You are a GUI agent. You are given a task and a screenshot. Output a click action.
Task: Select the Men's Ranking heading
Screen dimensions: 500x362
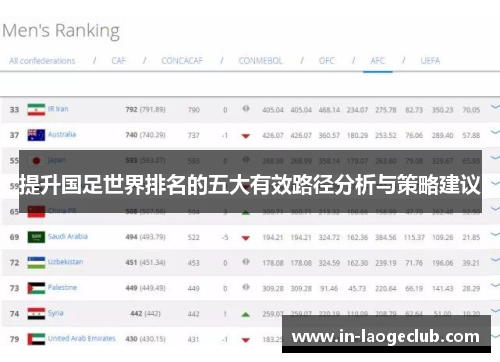pyautogui.click(x=61, y=31)
